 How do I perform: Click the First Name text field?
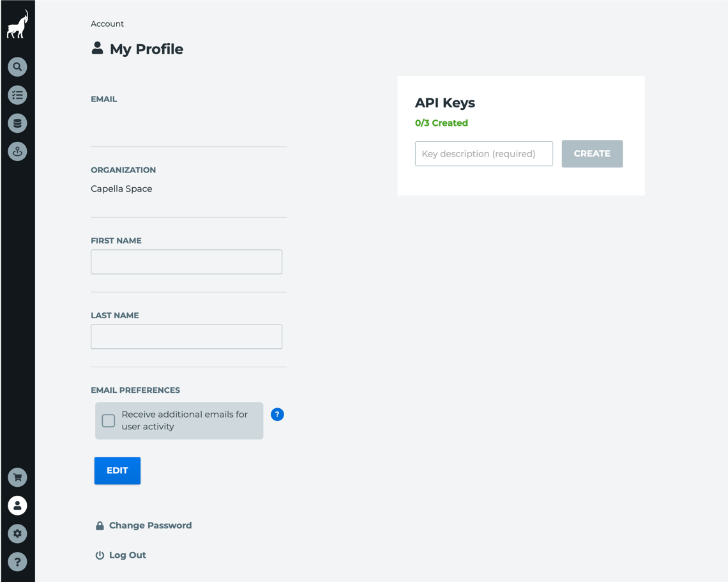point(186,262)
